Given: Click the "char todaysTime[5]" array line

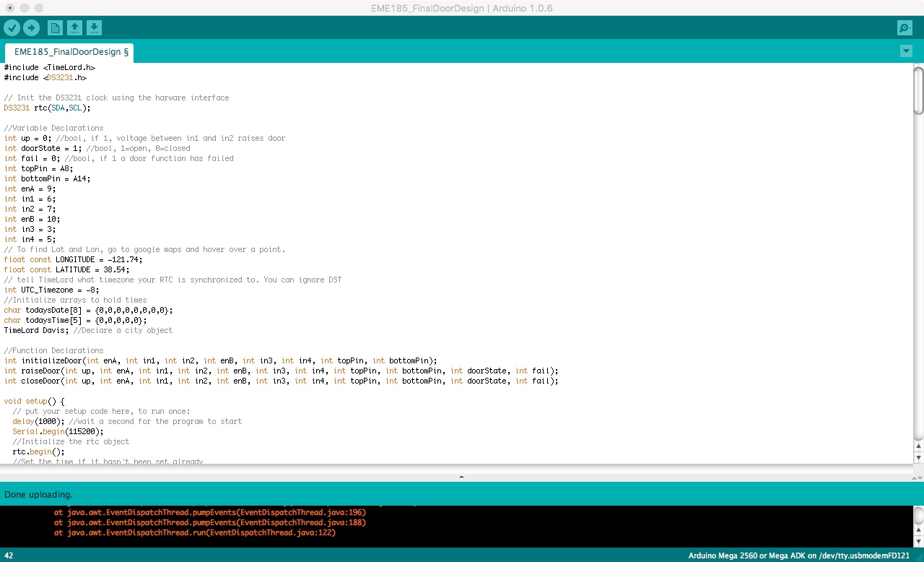Looking at the screenshot, I should pyautogui.click(x=76, y=320).
